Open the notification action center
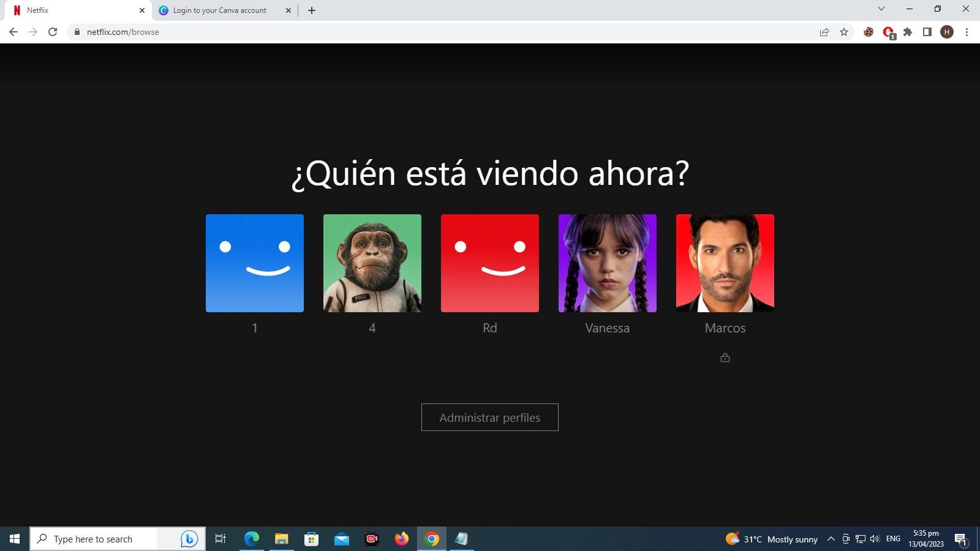This screenshot has height=551, width=980. pyautogui.click(x=961, y=539)
